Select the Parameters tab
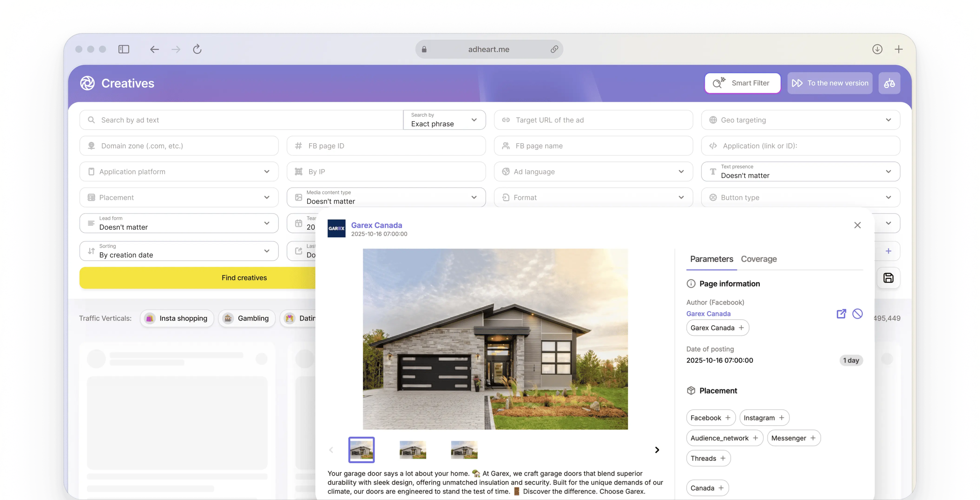 [711, 259]
